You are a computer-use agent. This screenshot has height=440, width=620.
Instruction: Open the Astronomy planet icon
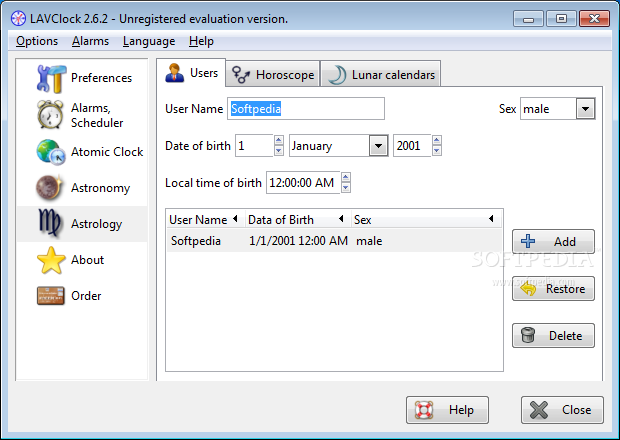coord(49,187)
